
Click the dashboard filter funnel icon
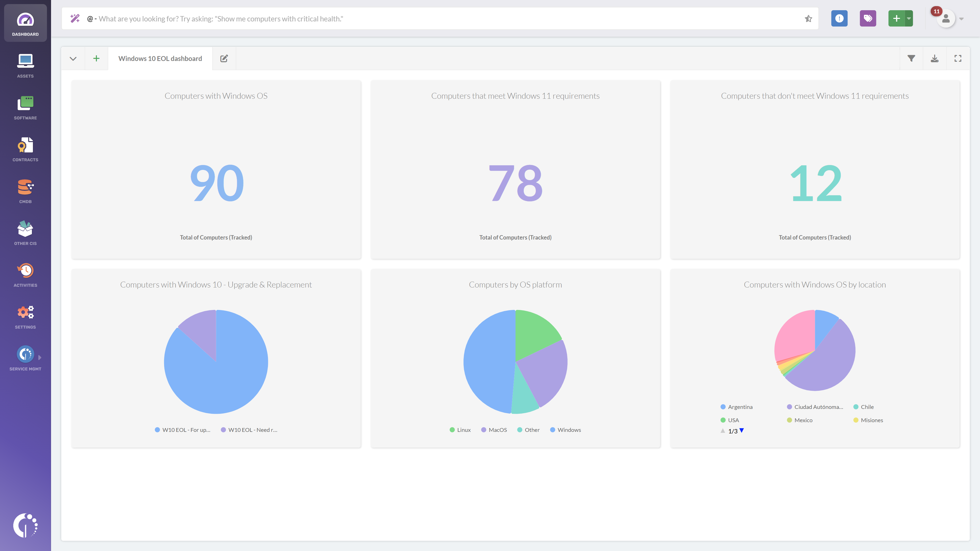click(911, 59)
